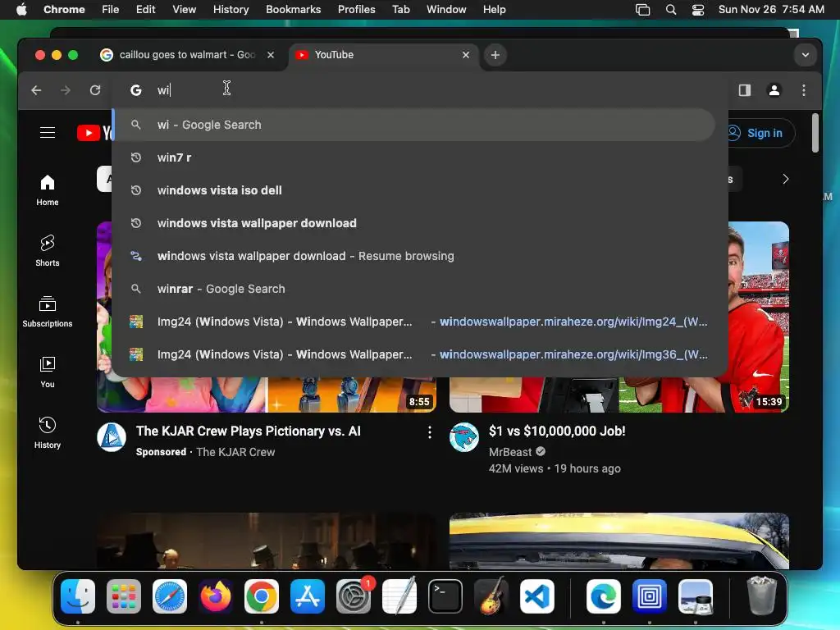The width and height of the screenshot is (840, 630).
Task: Open the Profiles menu
Action: [356, 10]
